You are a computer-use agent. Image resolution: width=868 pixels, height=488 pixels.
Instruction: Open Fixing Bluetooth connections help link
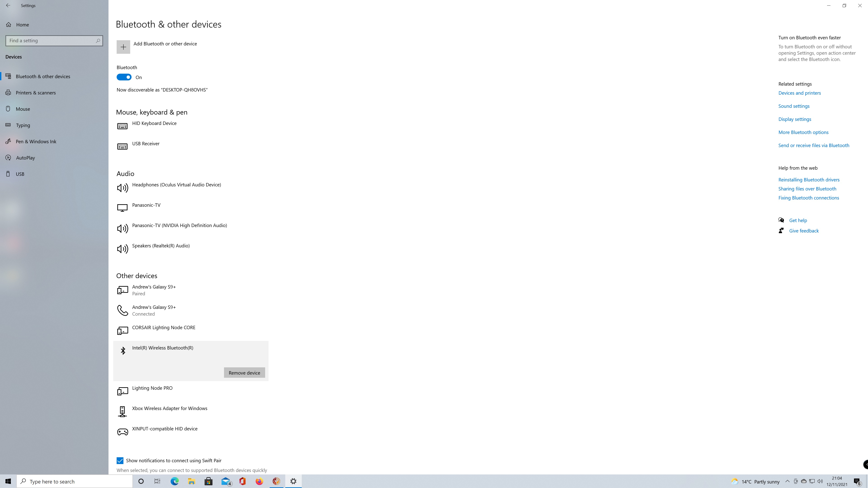(808, 198)
